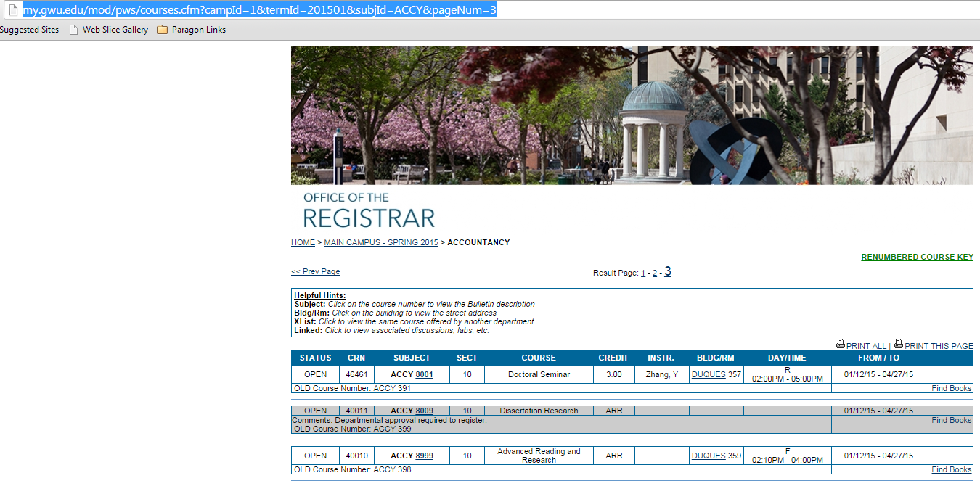Screen dimensions: 980x494
Task: Click the campus banner photo
Action: click(632, 115)
